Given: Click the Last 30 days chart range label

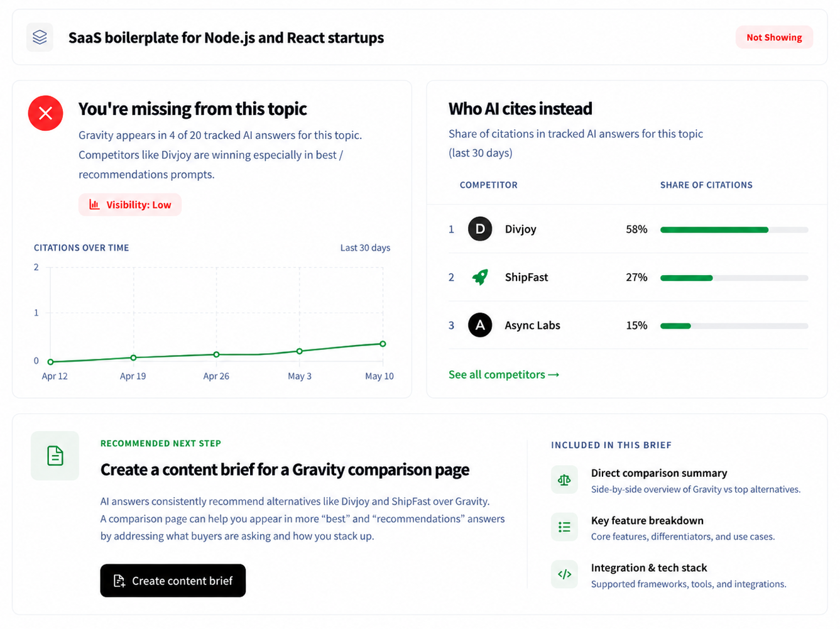Looking at the screenshot, I should (x=365, y=248).
